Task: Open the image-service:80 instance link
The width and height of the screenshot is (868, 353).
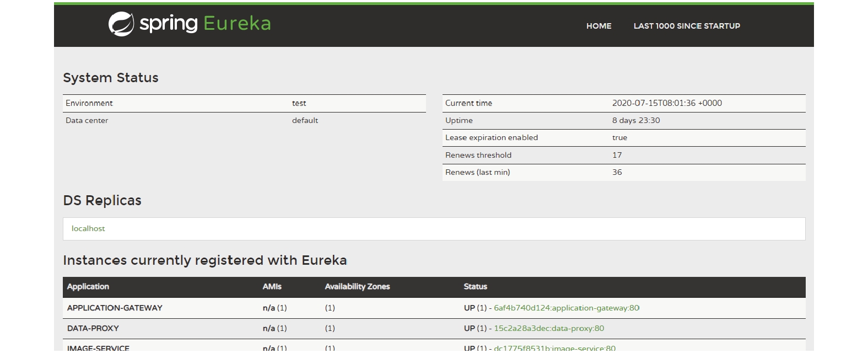Action: coord(554,348)
